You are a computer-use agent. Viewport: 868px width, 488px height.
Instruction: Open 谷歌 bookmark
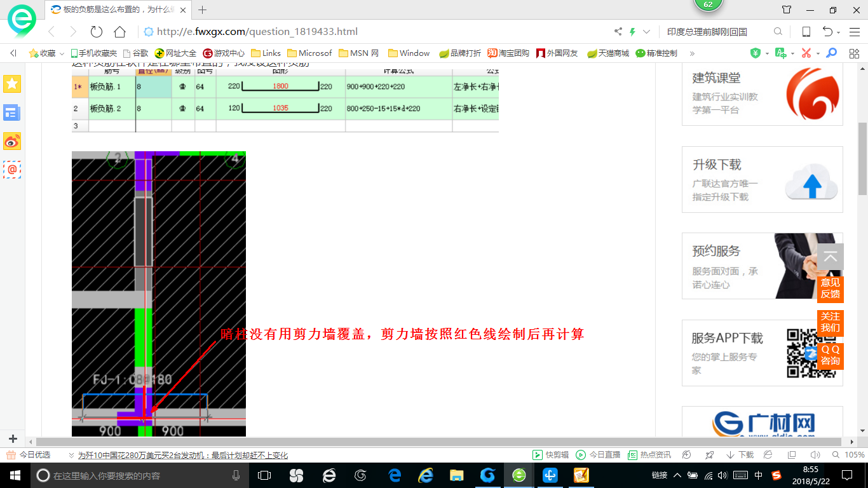(x=135, y=53)
